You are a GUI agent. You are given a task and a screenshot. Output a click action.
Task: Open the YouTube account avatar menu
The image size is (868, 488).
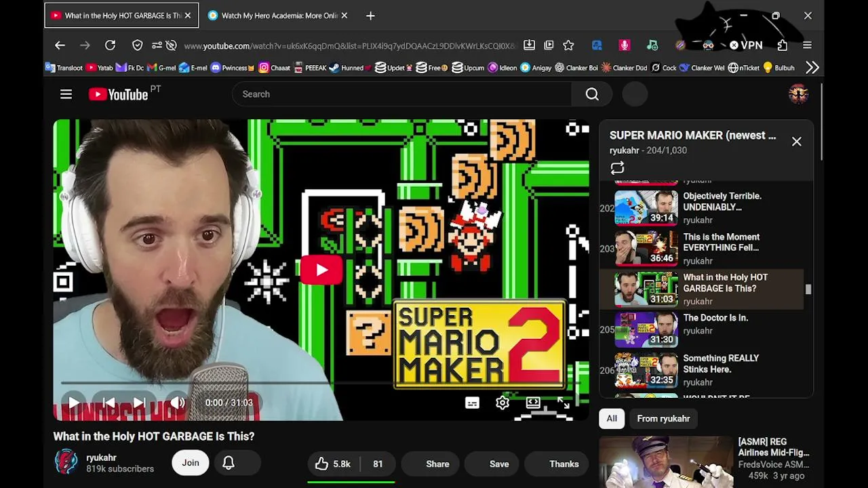(798, 94)
